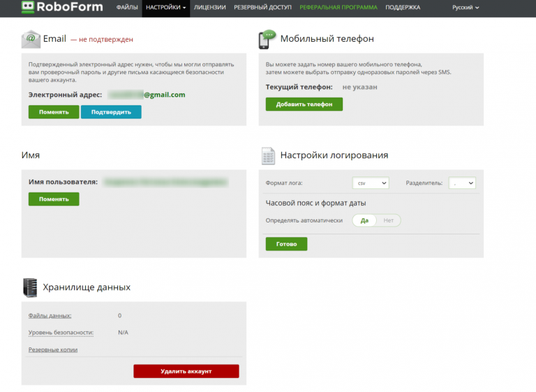Click the red Удалить аккаунт button

tap(186, 371)
